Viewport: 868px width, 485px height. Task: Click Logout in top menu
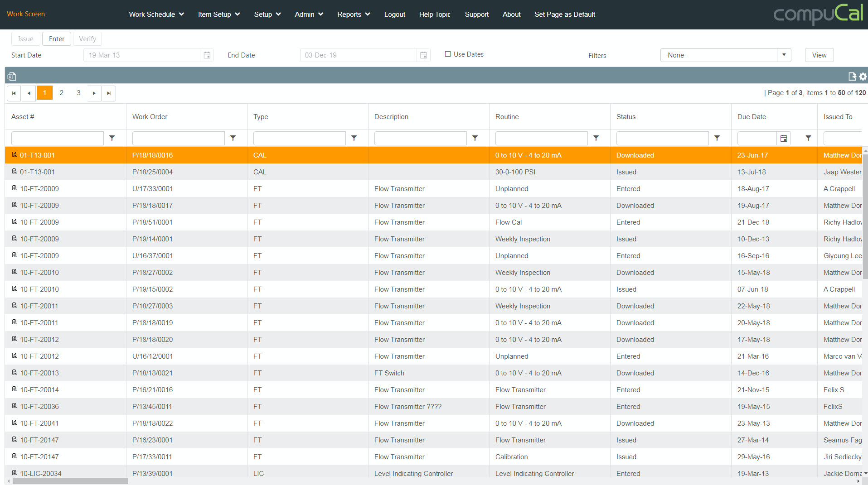tap(395, 14)
